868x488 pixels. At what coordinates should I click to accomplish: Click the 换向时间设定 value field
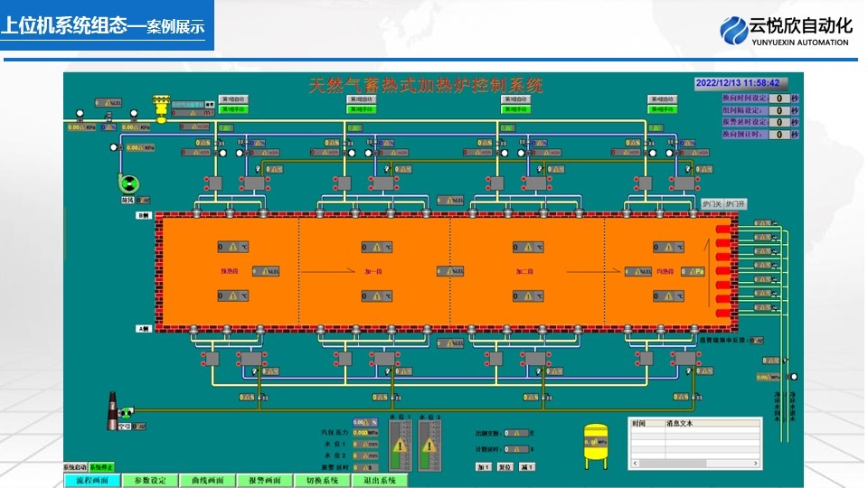pos(778,98)
